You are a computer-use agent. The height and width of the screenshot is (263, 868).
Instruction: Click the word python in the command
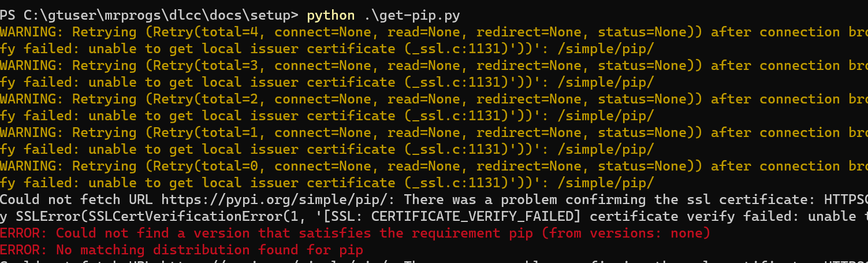click(331, 15)
